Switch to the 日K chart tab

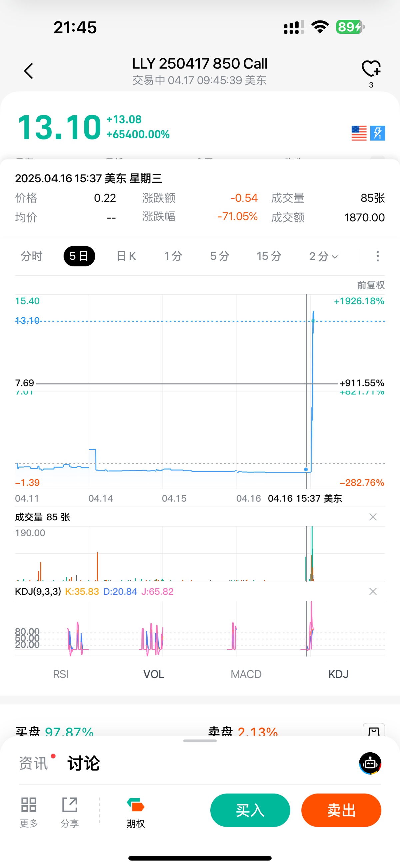(x=126, y=256)
